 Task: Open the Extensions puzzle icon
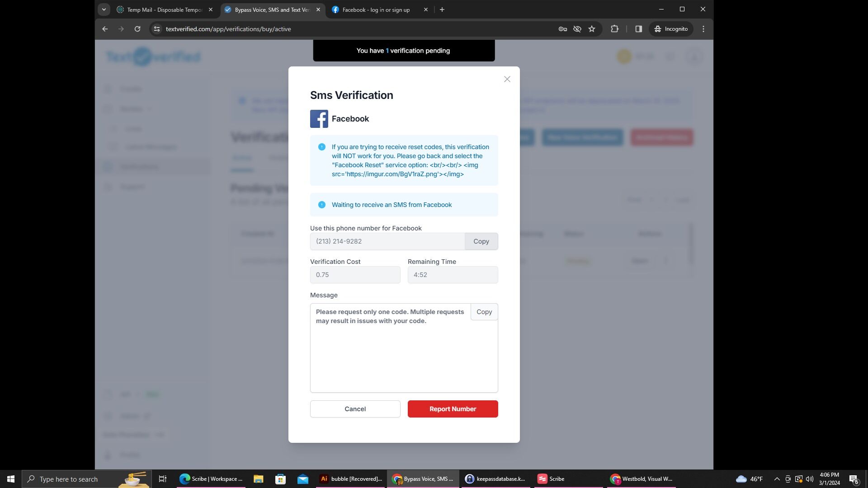614,29
